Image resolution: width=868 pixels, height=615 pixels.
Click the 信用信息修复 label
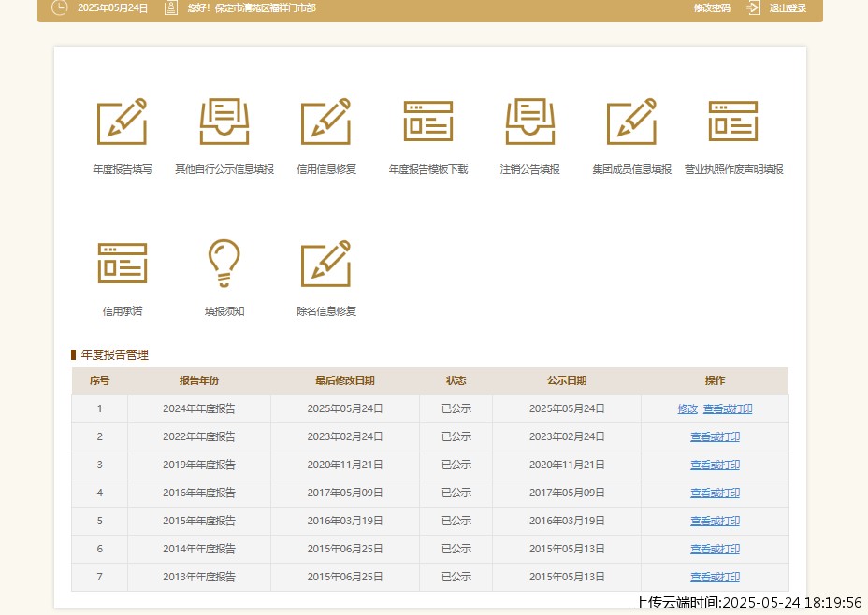(326, 169)
